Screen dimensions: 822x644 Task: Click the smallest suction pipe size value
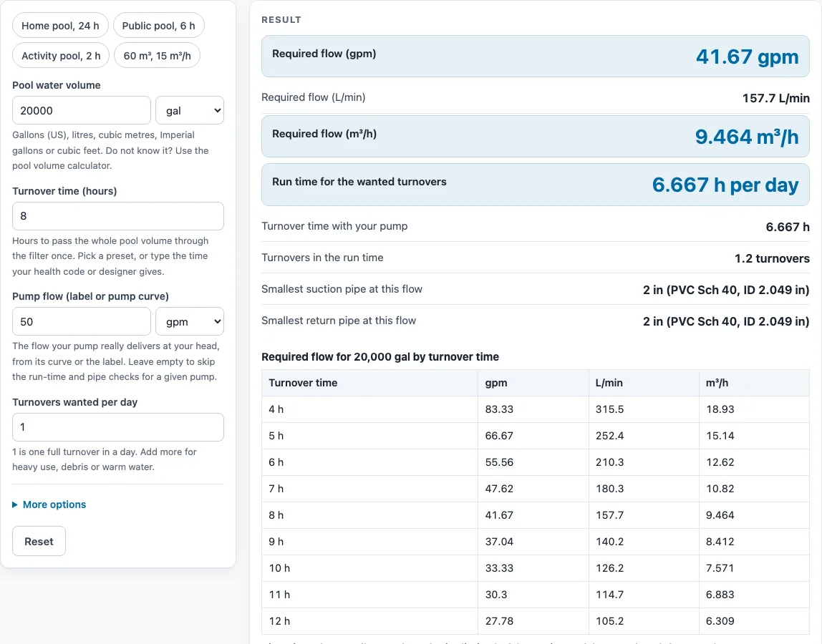coord(726,290)
